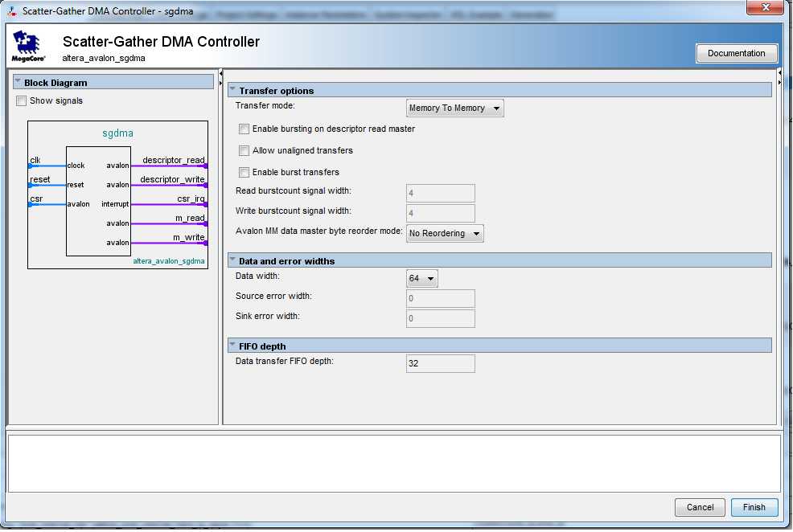Click the Scatter-Gather DMA Controller heading
This screenshot has width=793, height=532.
pyautogui.click(x=161, y=42)
